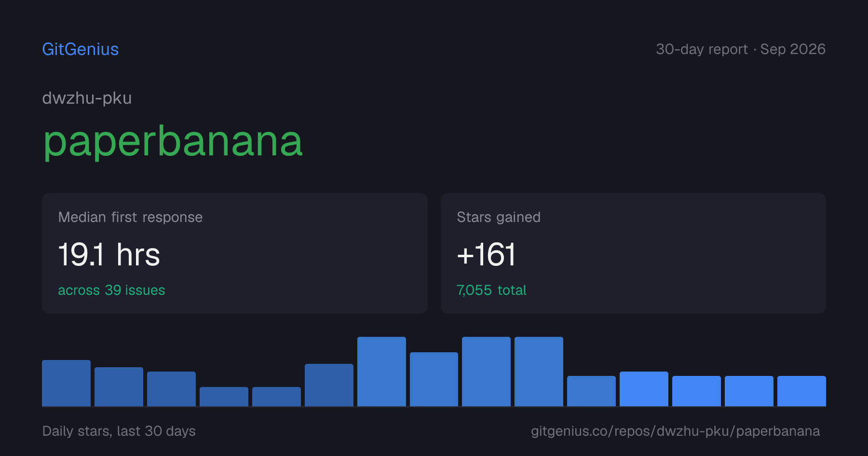
Task: Select the sixth bar in the chart
Action: coord(329,385)
